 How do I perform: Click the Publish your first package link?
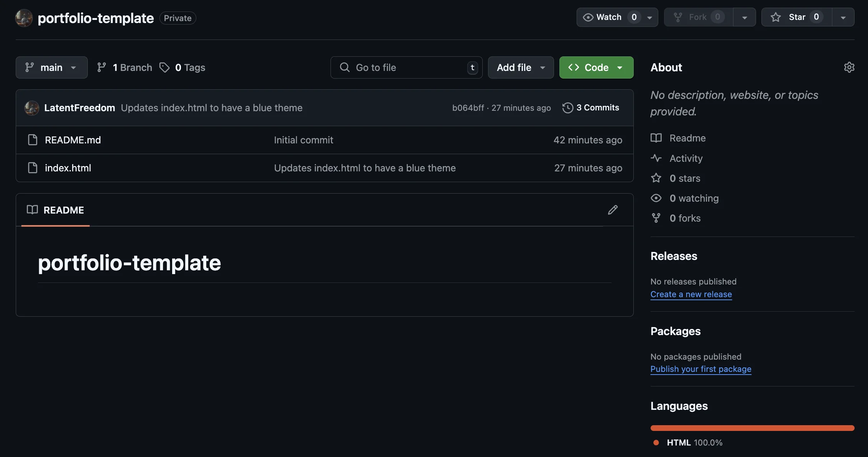coord(701,369)
